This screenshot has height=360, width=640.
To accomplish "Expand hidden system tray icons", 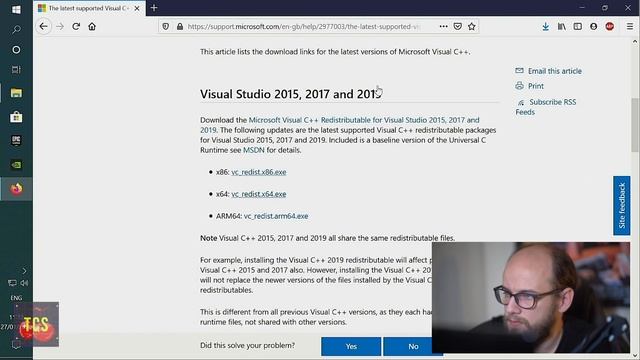I will coord(24,271).
